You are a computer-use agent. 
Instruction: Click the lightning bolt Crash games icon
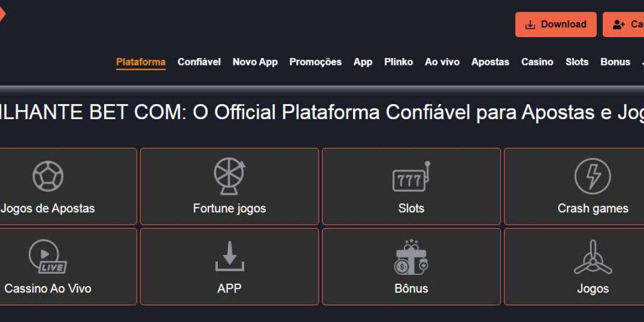pyautogui.click(x=592, y=176)
